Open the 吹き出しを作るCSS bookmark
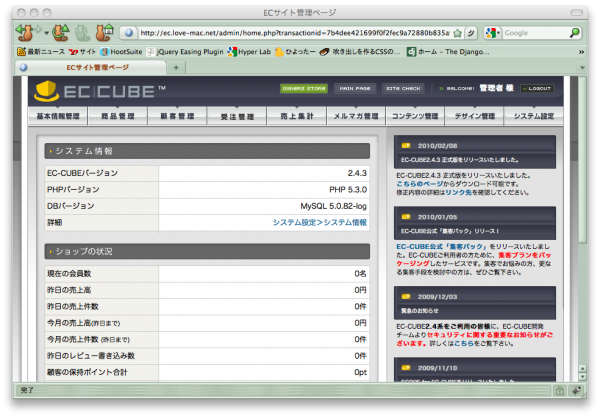This screenshot has height=417, width=600. tap(360, 52)
